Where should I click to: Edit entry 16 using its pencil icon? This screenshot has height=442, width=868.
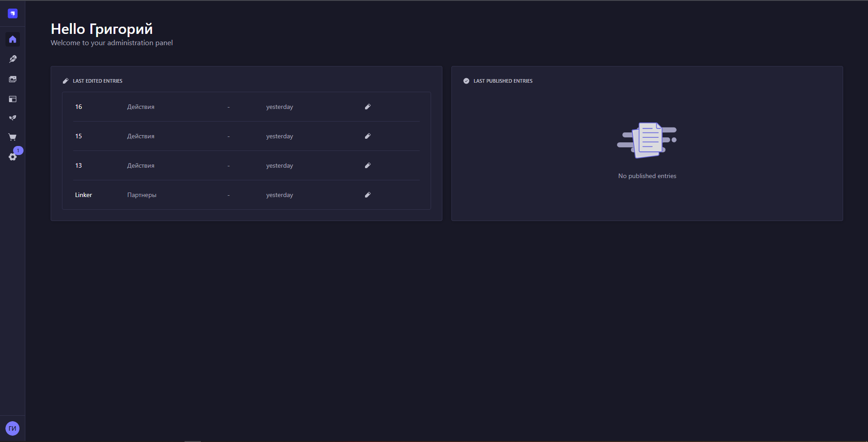pos(368,107)
